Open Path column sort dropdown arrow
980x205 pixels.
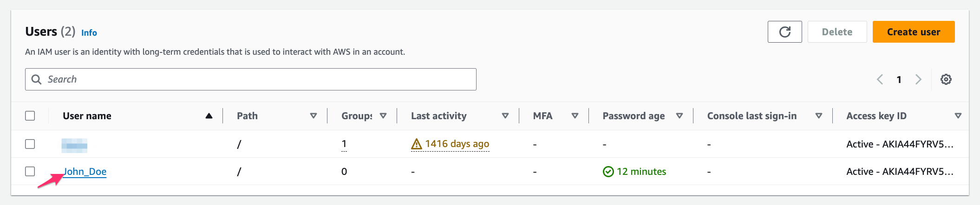tap(314, 116)
